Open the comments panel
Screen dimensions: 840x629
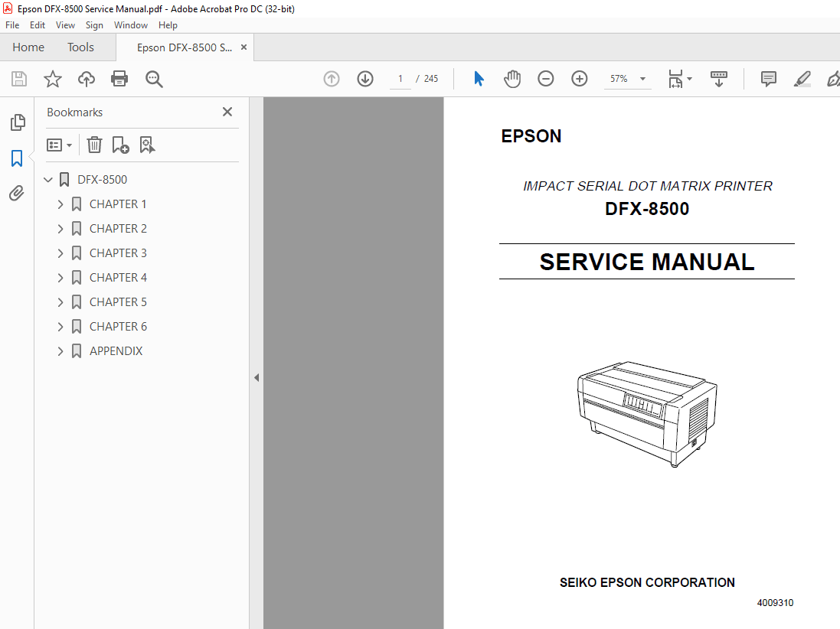point(767,79)
